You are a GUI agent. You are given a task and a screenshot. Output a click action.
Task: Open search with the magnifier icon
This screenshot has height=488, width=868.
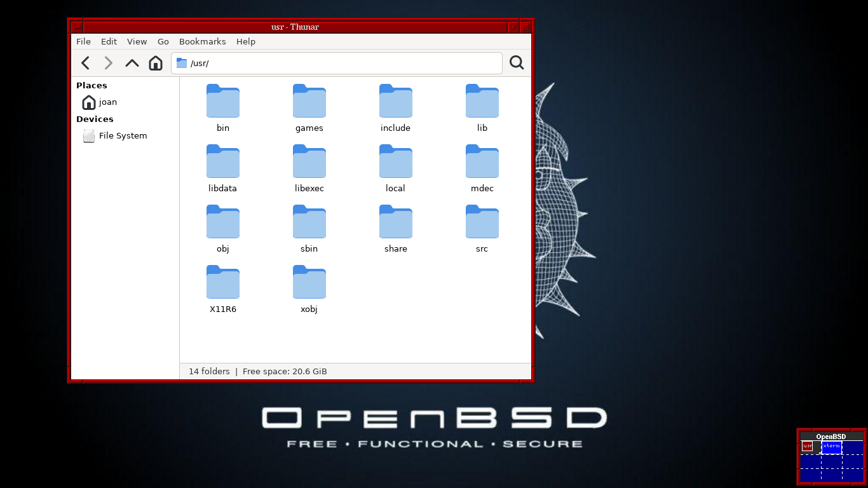point(517,63)
